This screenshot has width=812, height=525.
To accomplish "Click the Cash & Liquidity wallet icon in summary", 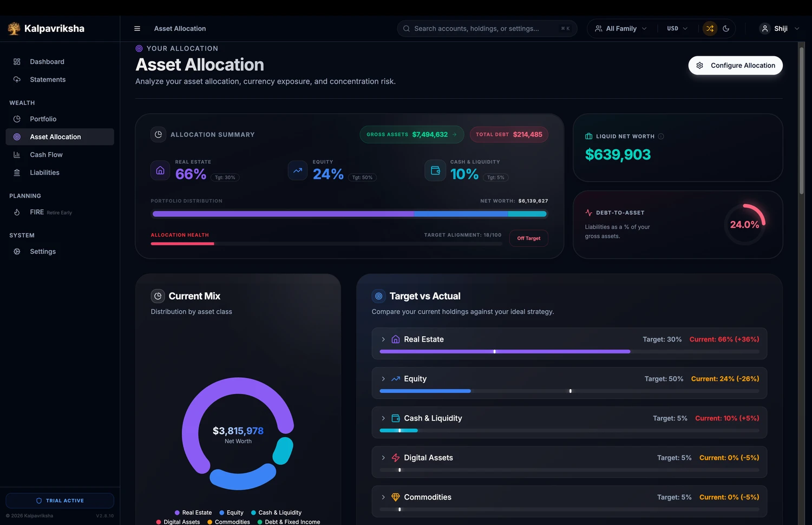I will tap(435, 170).
